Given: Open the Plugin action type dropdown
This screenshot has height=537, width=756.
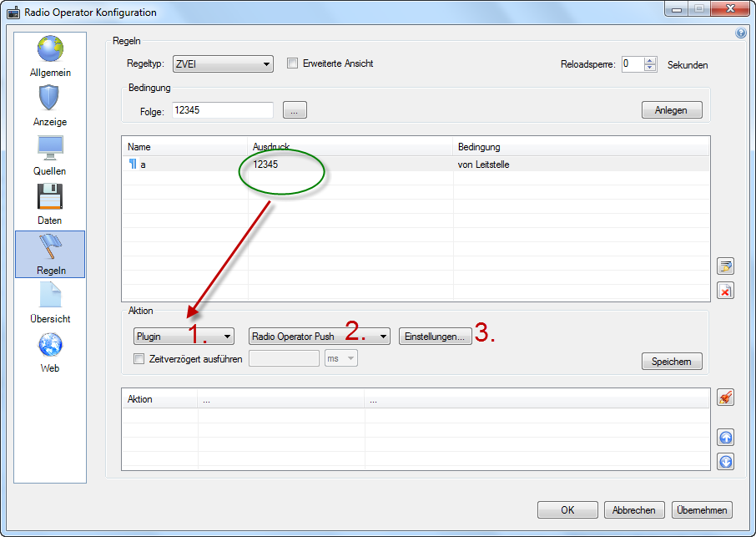Looking at the screenshot, I should 184,337.
